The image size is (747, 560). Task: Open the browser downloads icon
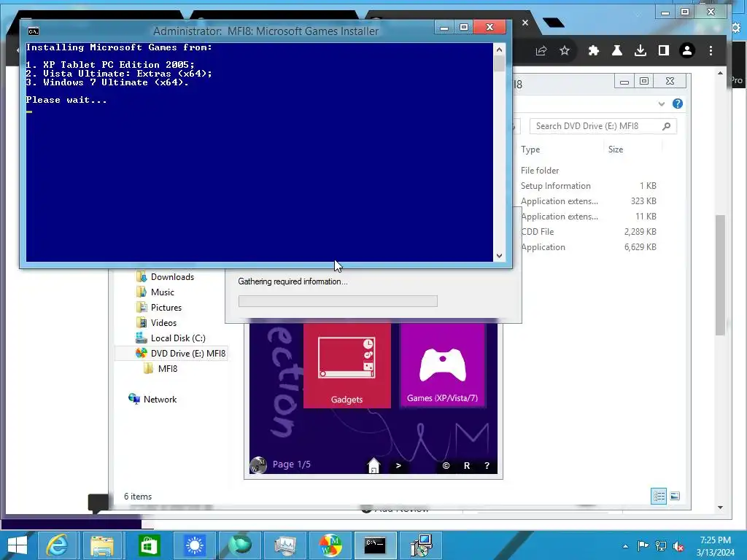tap(640, 50)
